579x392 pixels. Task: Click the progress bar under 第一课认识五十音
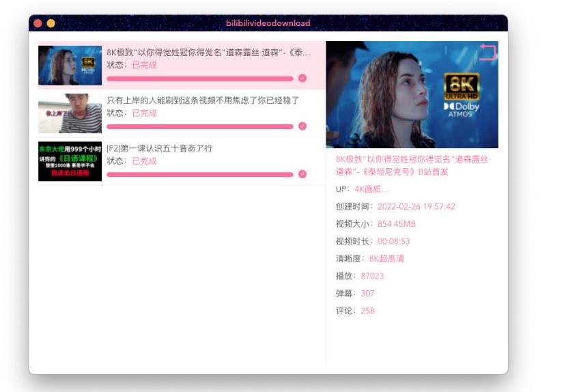pyautogui.click(x=199, y=174)
